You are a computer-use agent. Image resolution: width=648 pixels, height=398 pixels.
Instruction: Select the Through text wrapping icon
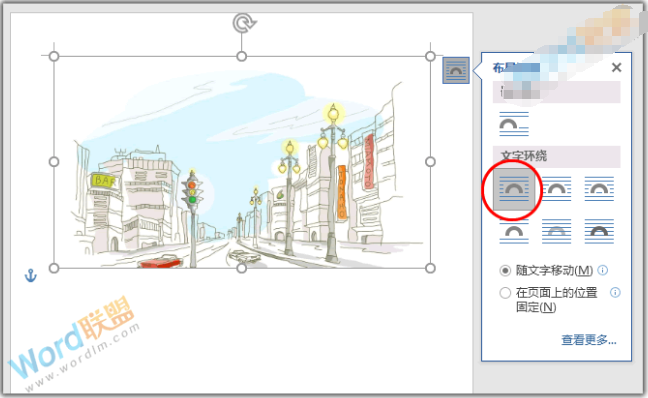pyautogui.click(x=599, y=189)
